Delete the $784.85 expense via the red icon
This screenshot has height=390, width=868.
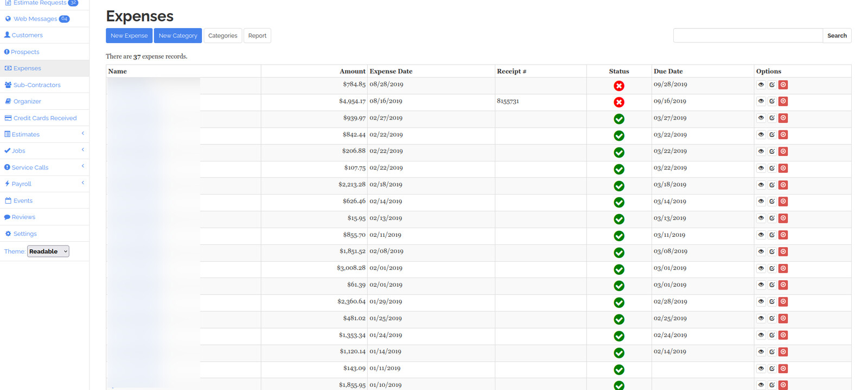tap(783, 85)
